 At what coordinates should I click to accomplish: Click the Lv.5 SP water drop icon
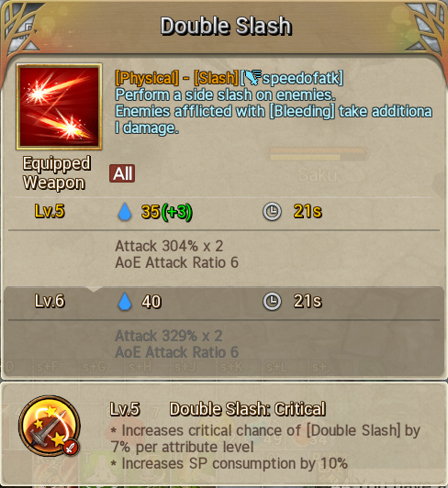[x=125, y=212]
